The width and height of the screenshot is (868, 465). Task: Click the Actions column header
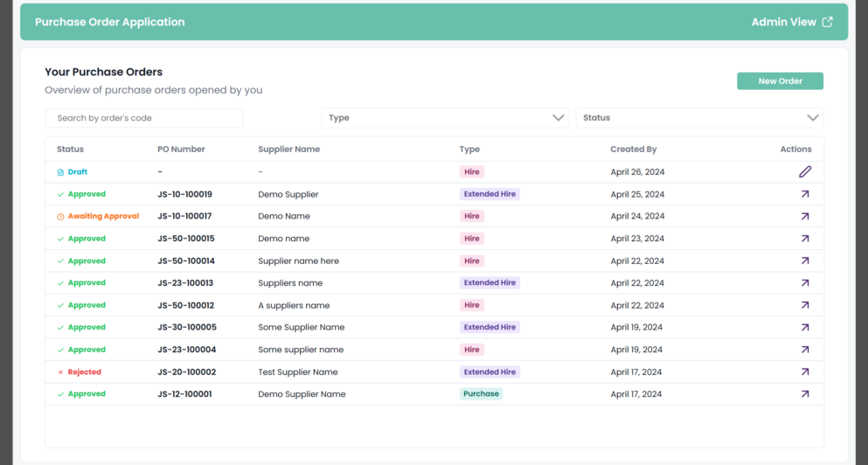click(x=795, y=149)
